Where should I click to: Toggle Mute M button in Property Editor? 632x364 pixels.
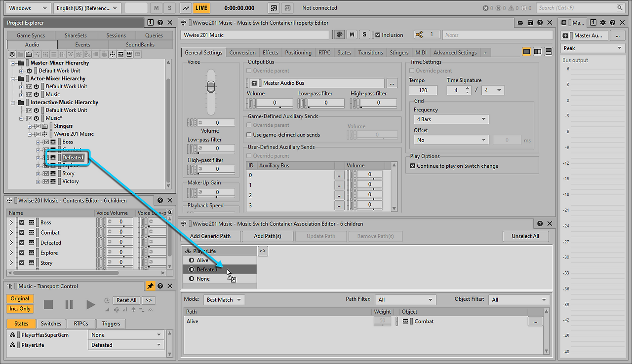(352, 35)
